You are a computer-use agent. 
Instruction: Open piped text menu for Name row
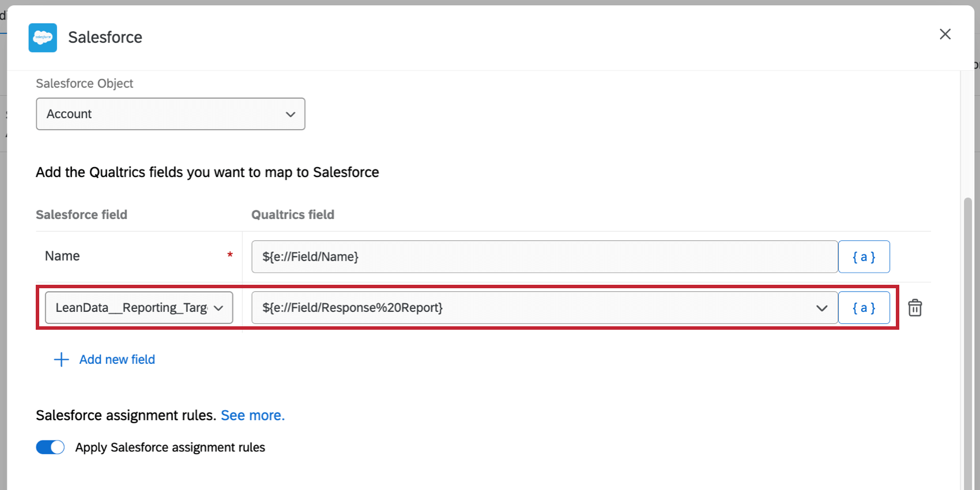tap(864, 257)
